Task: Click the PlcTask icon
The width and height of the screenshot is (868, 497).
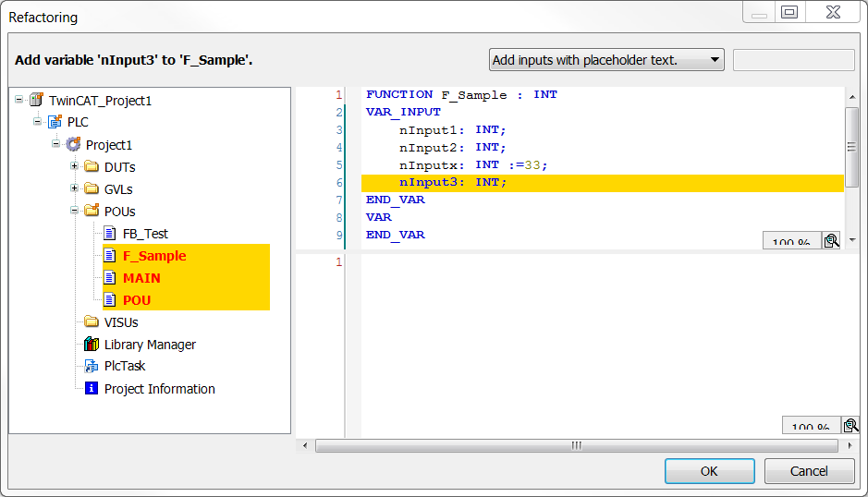Action: click(x=92, y=366)
